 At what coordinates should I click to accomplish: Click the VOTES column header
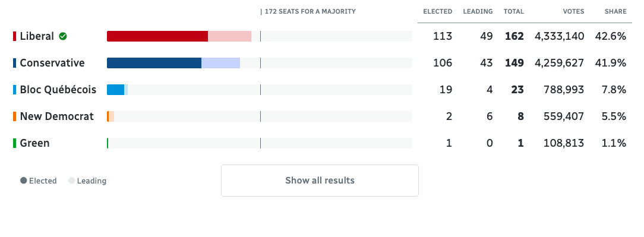573,11
